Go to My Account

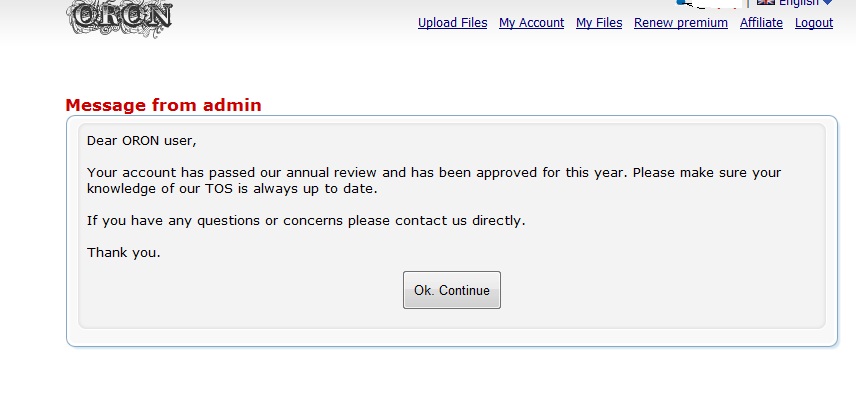(x=531, y=23)
